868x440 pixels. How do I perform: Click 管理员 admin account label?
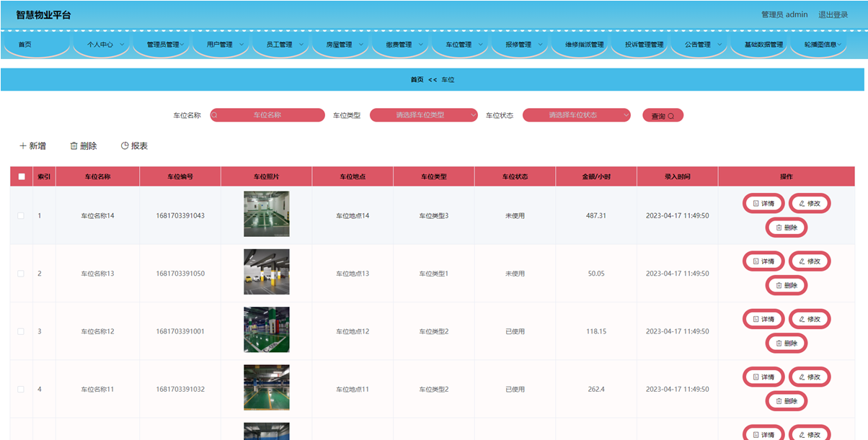(784, 14)
